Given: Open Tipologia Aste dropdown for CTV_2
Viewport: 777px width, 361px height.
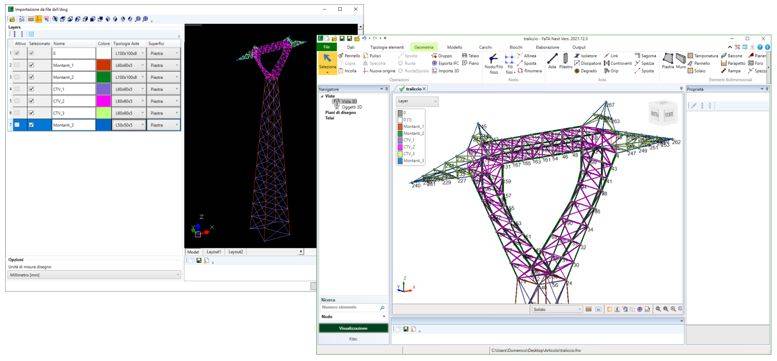Looking at the screenshot, I should (x=129, y=101).
